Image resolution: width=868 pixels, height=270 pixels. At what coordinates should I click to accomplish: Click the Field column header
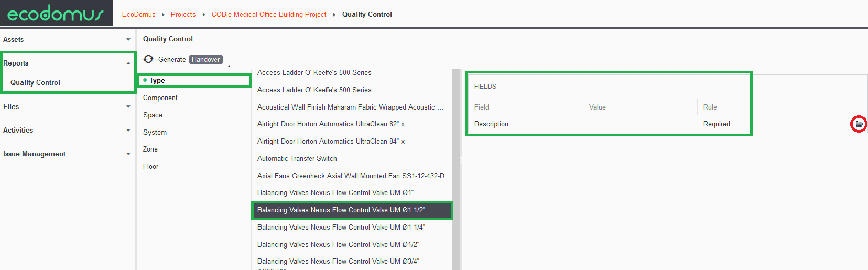coord(482,107)
